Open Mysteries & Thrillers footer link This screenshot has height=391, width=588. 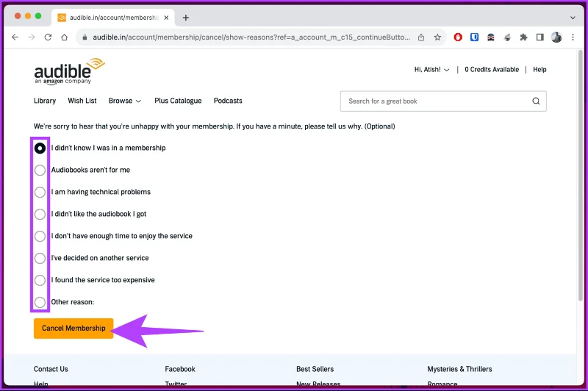(460, 369)
